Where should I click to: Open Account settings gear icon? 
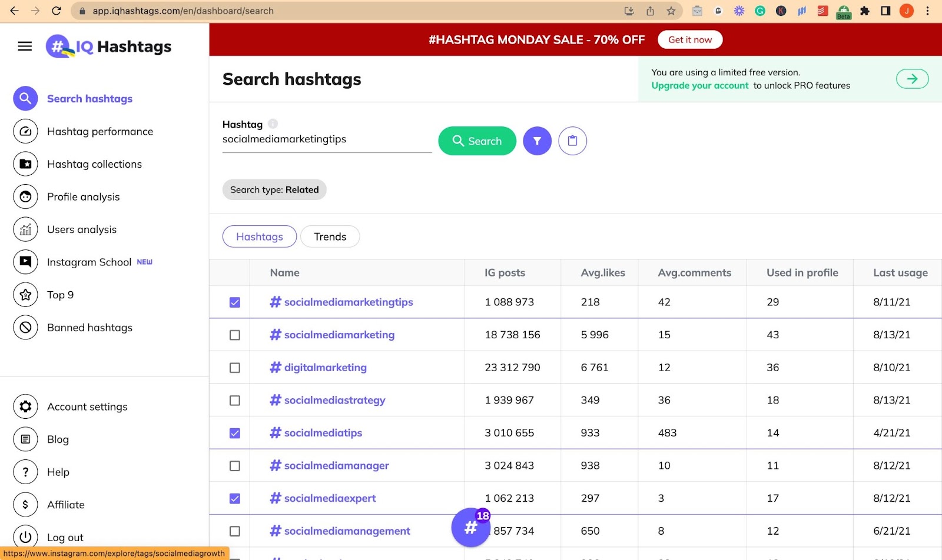tap(25, 406)
